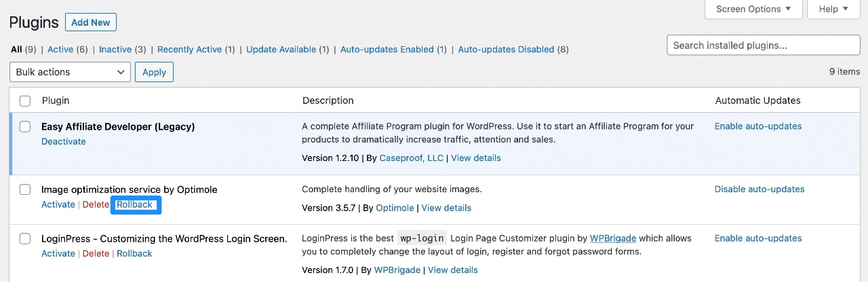
Task: Expand the Screen Options panel
Action: coord(753,9)
